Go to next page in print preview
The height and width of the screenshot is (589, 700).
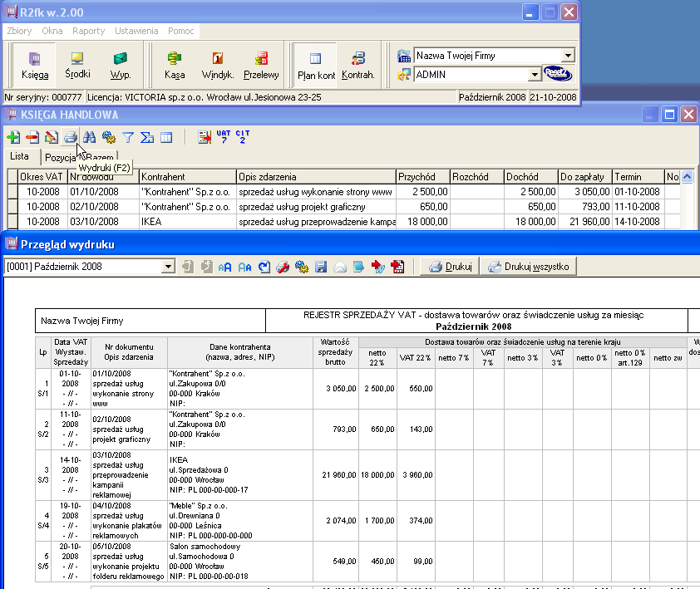[207, 267]
